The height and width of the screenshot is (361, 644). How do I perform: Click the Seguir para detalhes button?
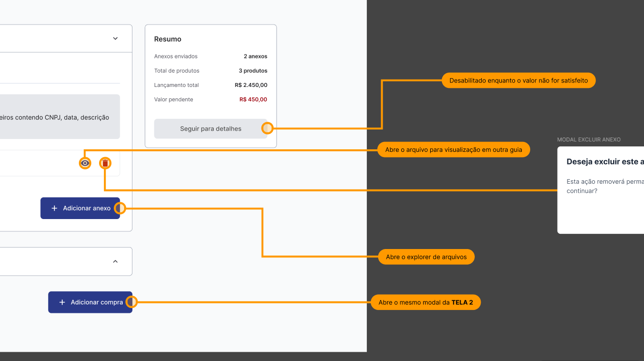click(210, 129)
